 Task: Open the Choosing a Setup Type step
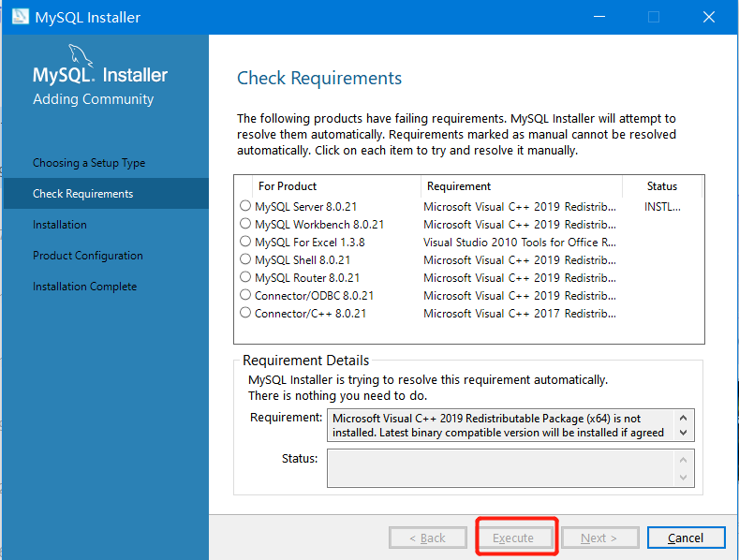click(x=89, y=163)
